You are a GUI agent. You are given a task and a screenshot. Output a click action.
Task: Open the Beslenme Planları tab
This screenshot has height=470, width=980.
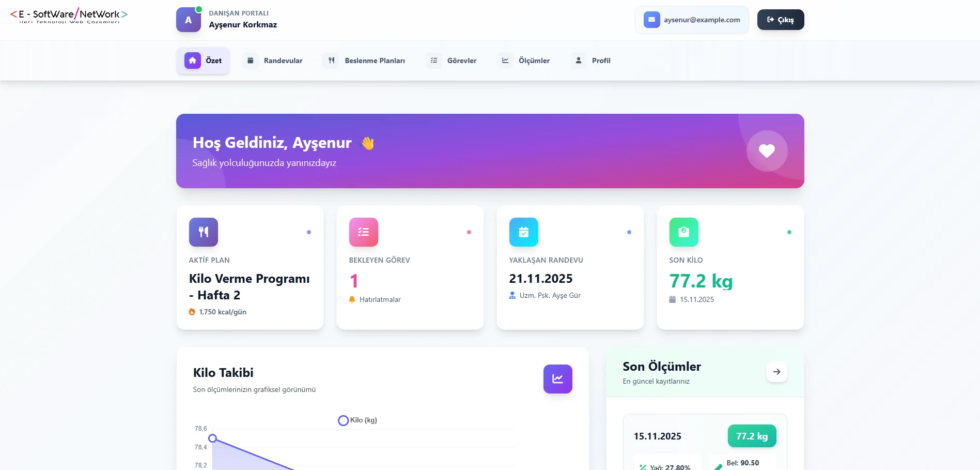366,60
